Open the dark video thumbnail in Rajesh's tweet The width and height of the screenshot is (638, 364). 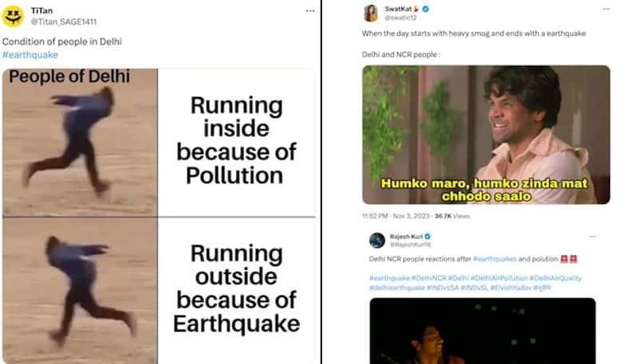[483, 331]
